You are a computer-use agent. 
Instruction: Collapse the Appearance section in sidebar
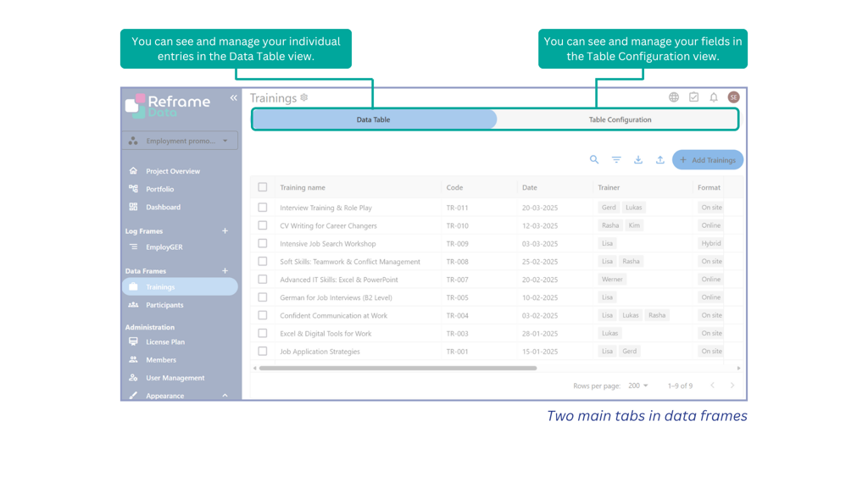click(225, 396)
